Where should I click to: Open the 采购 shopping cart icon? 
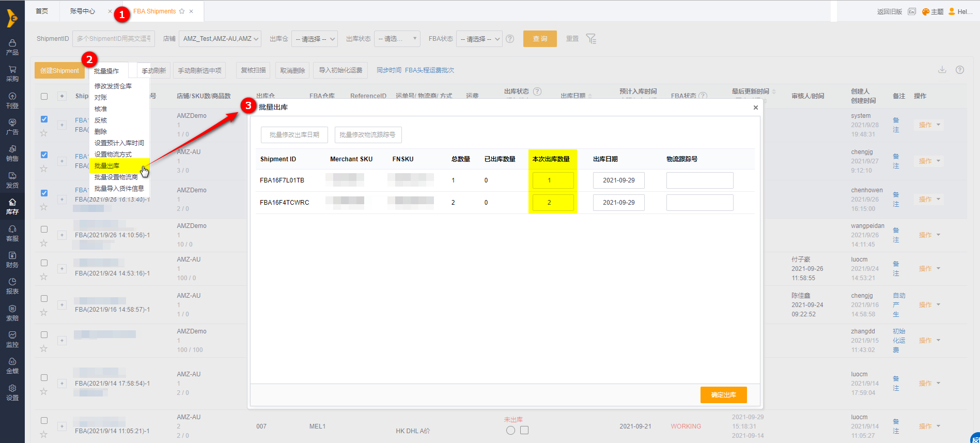click(x=12, y=73)
